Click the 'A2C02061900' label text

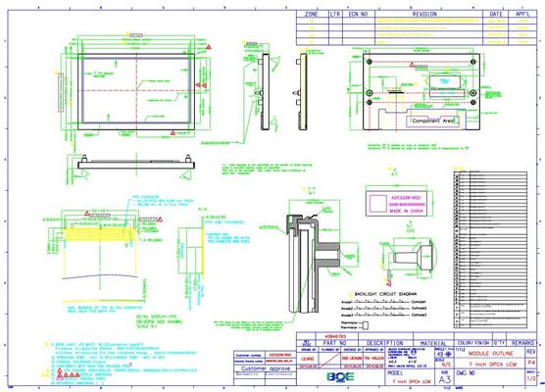pyautogui.click(x=407, y=197)
